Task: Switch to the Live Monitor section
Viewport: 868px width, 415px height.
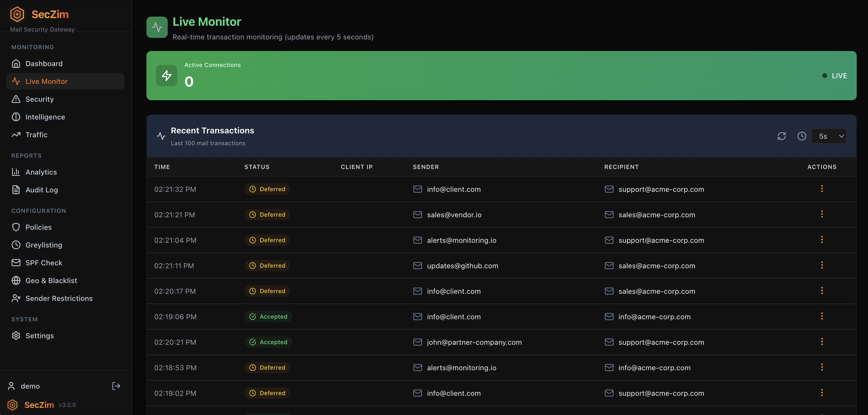Action: (x=46, y=81)
